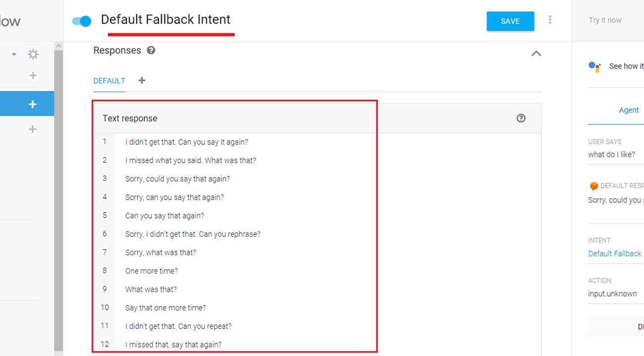Open agent settings gear icon
The image size is (644, 356).
33,54
